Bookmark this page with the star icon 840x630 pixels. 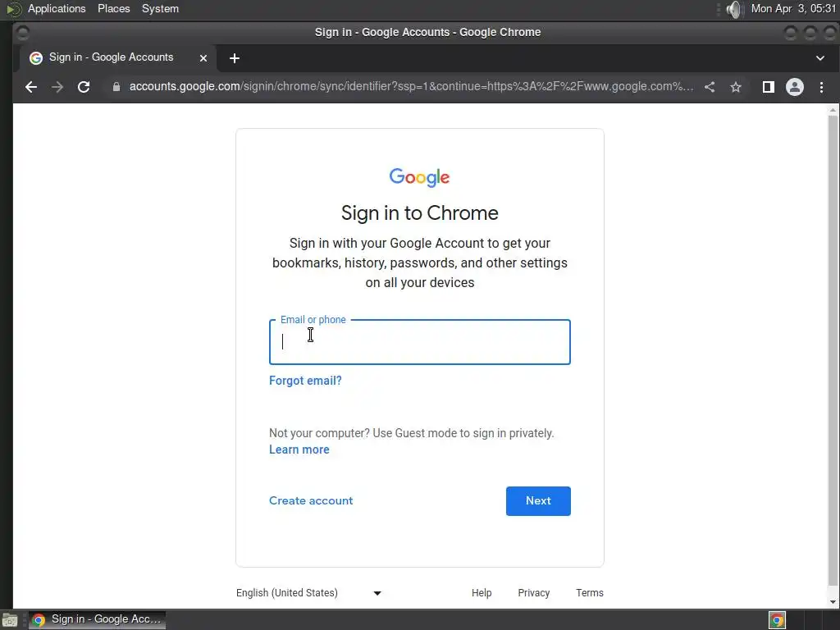(x=736, y=87)
